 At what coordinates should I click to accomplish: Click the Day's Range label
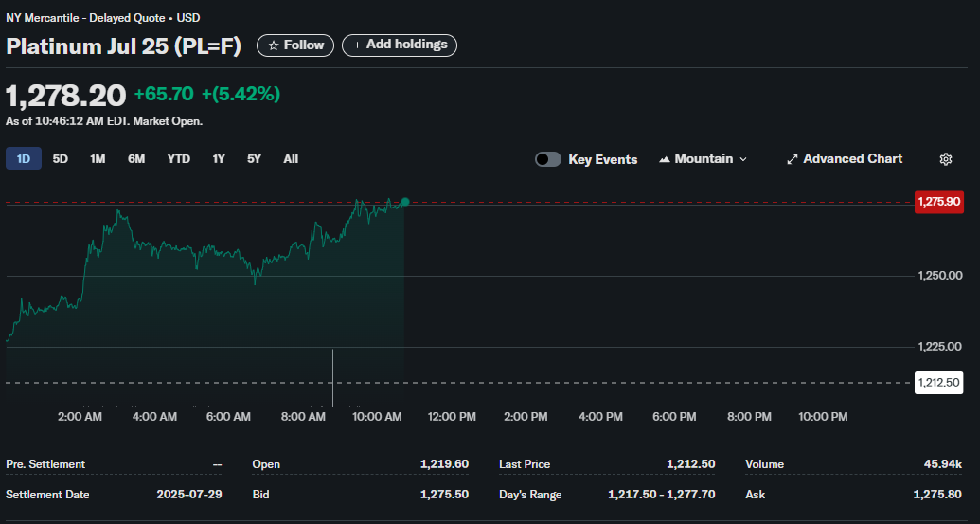tap(530, 495)
